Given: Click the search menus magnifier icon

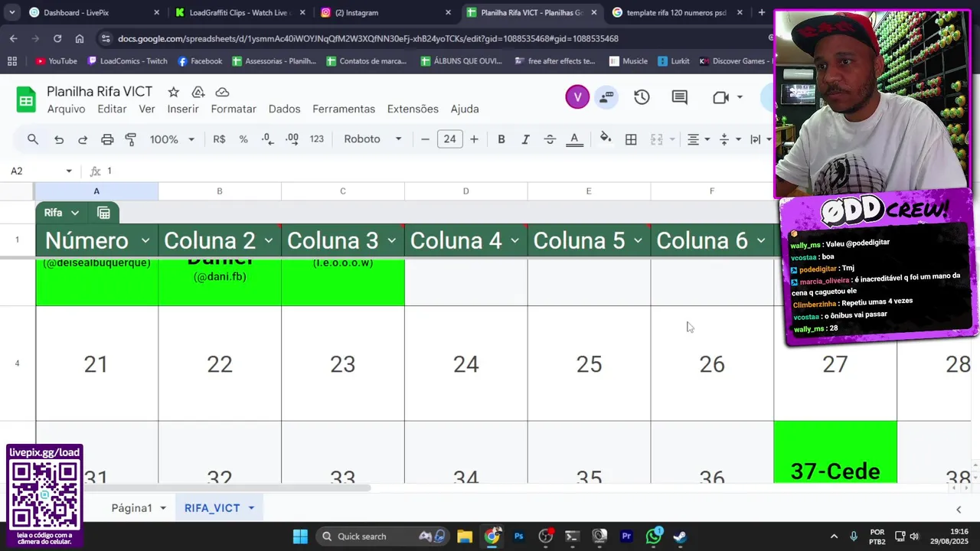Looking at the screenshot, I should 33,139.
